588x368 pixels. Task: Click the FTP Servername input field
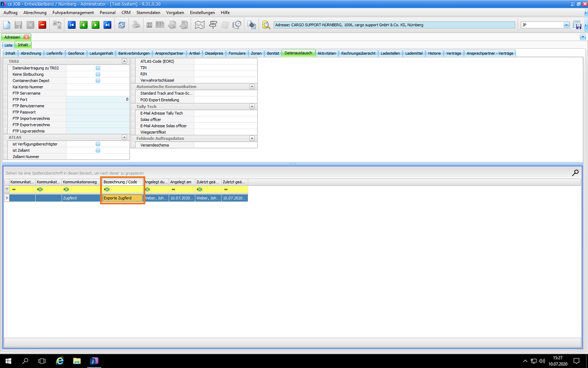click(x=98, y=93)
